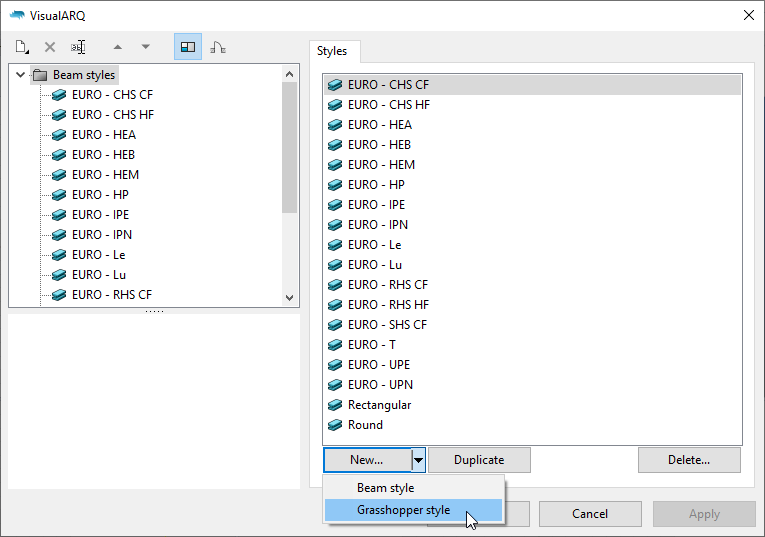Click tree scrollbar up arrow
Screen dimensions: 765x537
[289, 74]
